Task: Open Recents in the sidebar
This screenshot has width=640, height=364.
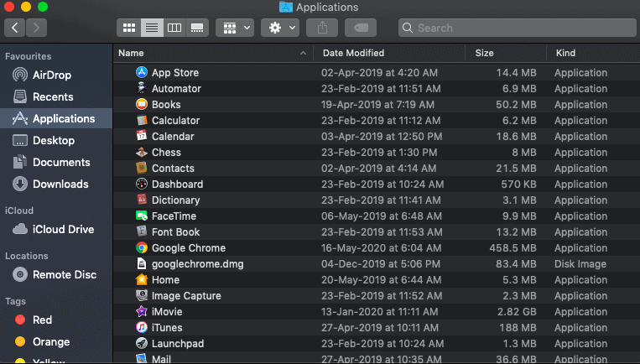Action: pos(56,97)
